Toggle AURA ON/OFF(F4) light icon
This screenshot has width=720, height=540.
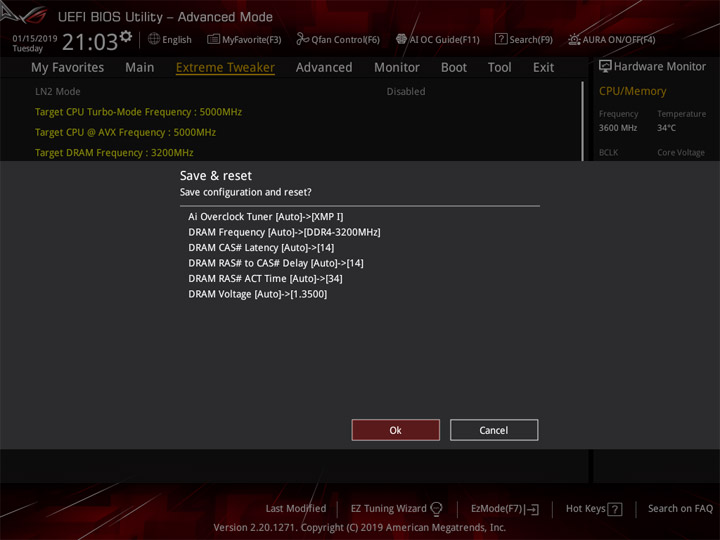[574, 39]
